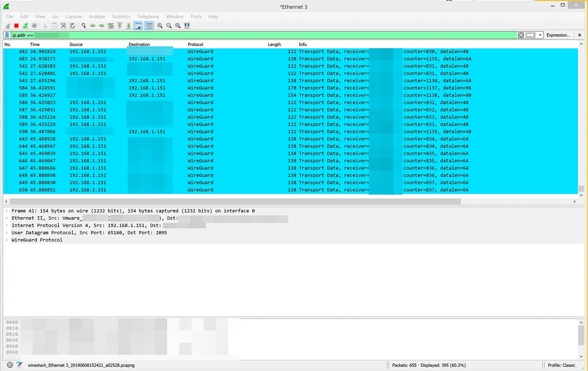Edit capture file properties icon
The width and height of the screenshot is (588, 371).
pos(19,365)
